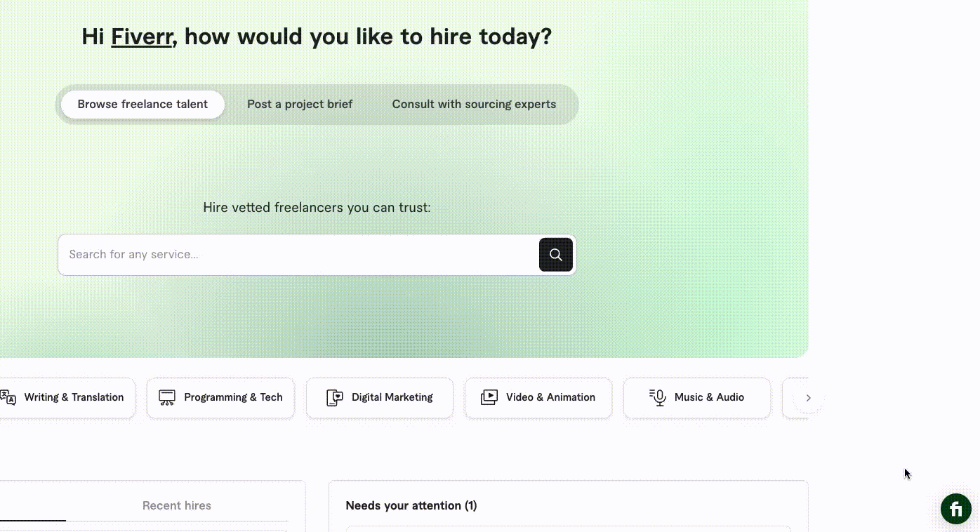This screenshot has width=980, height=532.
Task: Show more categories with right chevron
Action: pyautogui.click(x=808, y=398)
